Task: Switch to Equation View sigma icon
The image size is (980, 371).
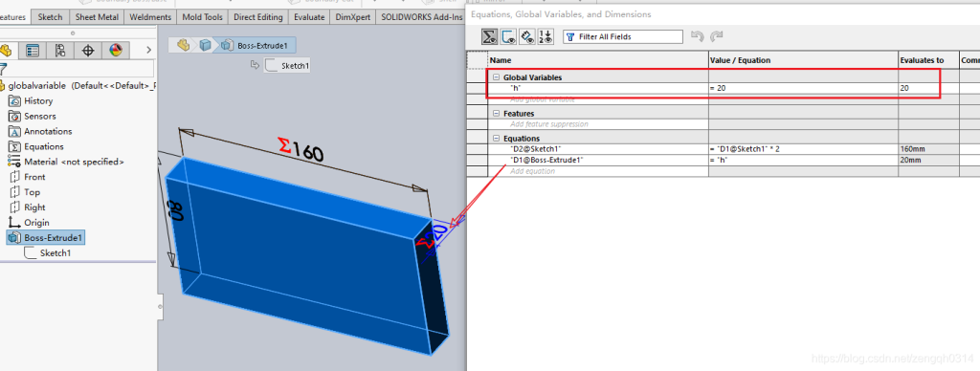Action: [489, 37]
